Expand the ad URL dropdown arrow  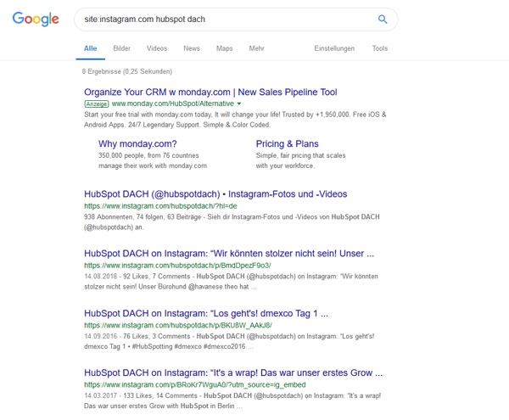pyautogui.click(x=239, y=104)
